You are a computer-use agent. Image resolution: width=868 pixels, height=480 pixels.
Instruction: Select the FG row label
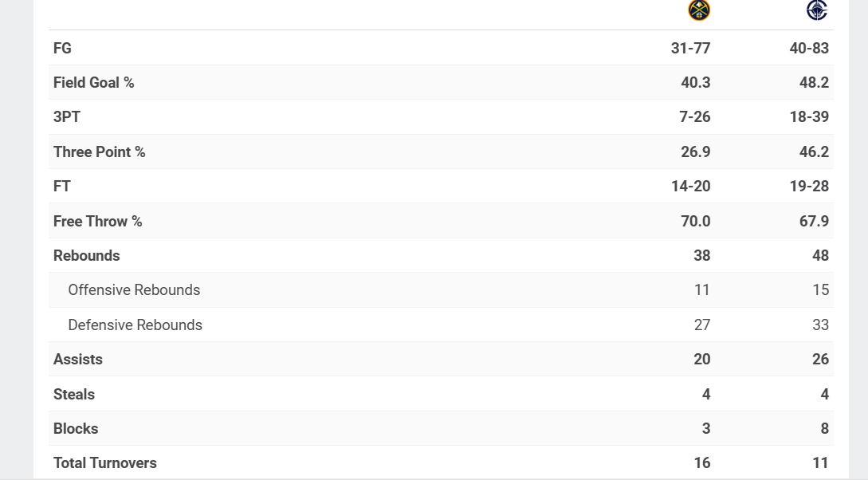coord(62,48)
